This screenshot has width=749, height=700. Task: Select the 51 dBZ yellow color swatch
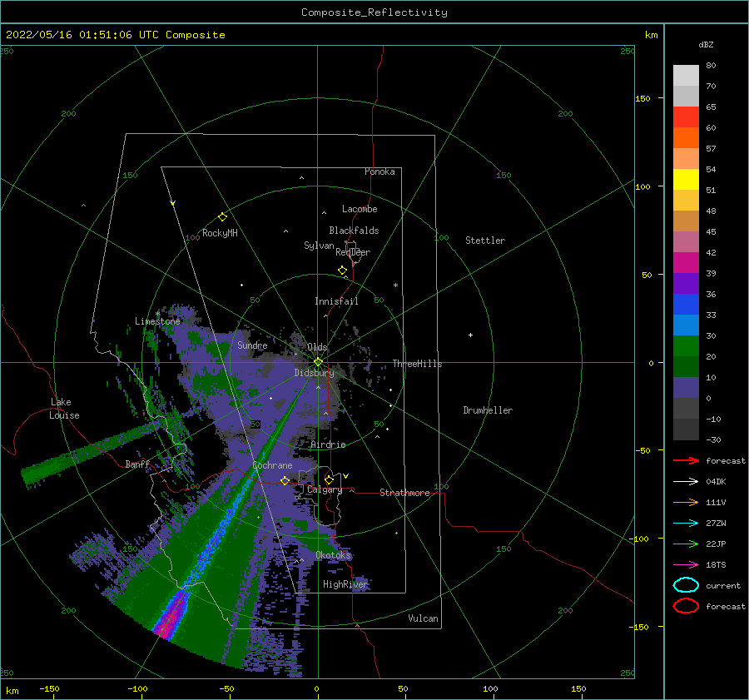pyautogui.click(x=686, y=179)
